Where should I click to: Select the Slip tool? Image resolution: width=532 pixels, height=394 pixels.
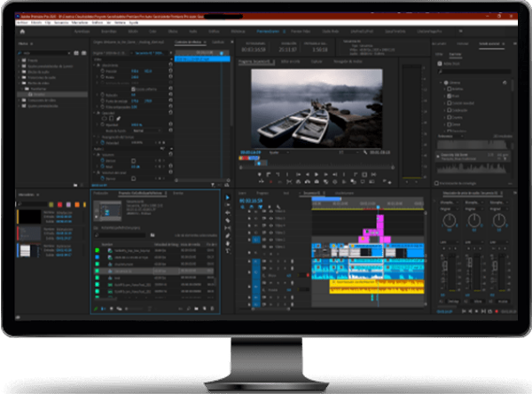click(x=227, y=228)
